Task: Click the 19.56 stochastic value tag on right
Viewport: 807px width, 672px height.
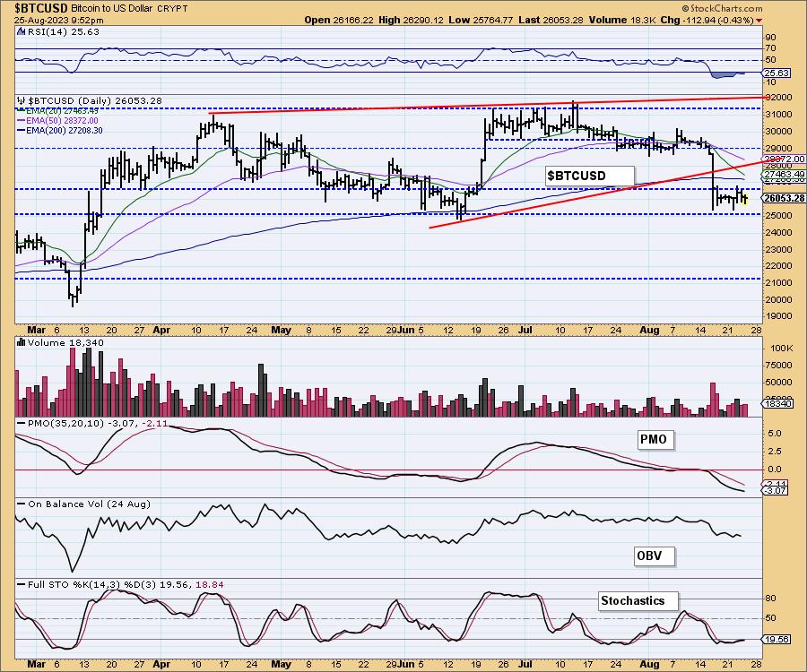Action: [x=777, y=640]
